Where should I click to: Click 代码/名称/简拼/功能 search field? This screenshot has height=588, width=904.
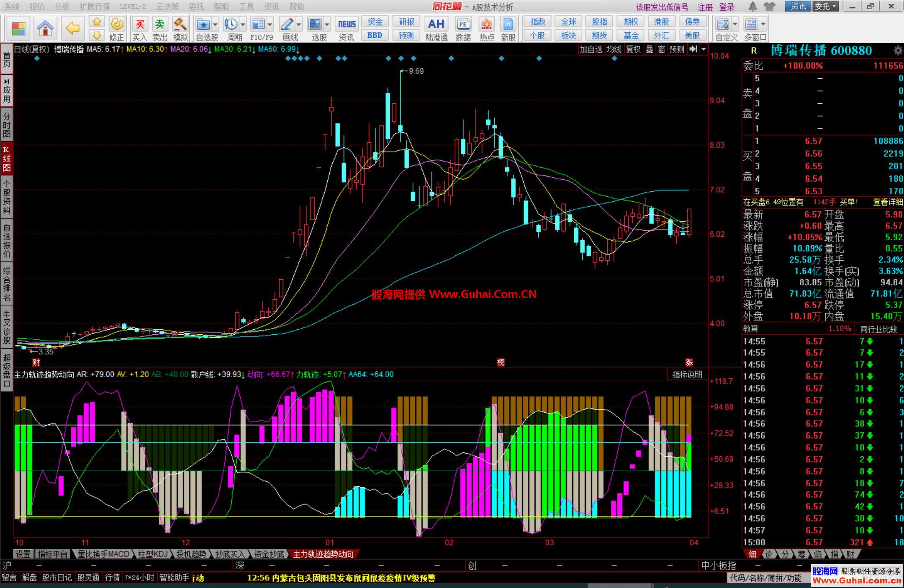768,578
